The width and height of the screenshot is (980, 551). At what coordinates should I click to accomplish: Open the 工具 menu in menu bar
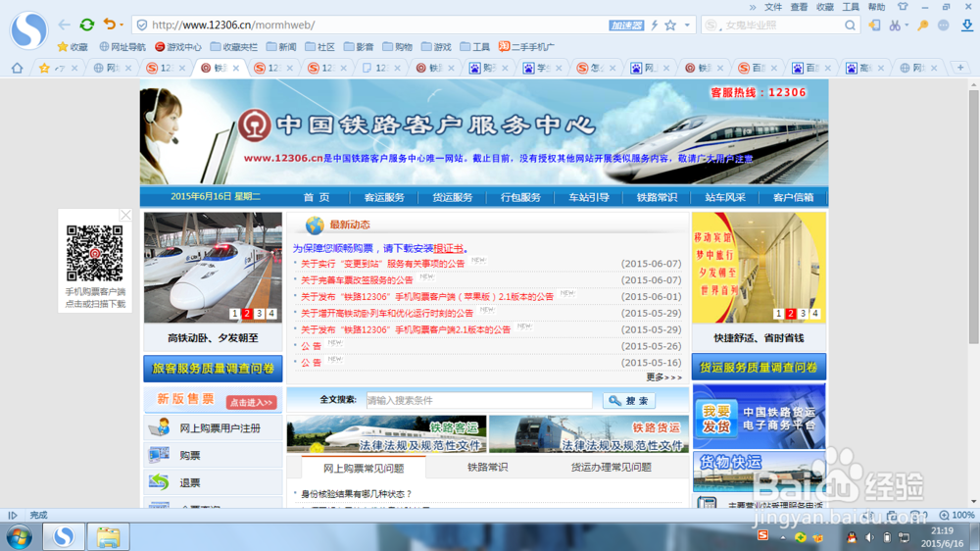point(851,7)
